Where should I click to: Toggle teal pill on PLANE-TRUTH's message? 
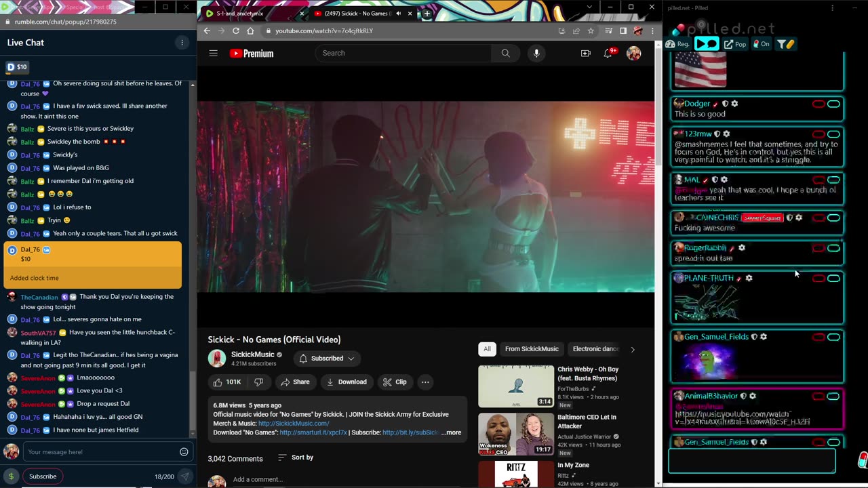[833, 278]
